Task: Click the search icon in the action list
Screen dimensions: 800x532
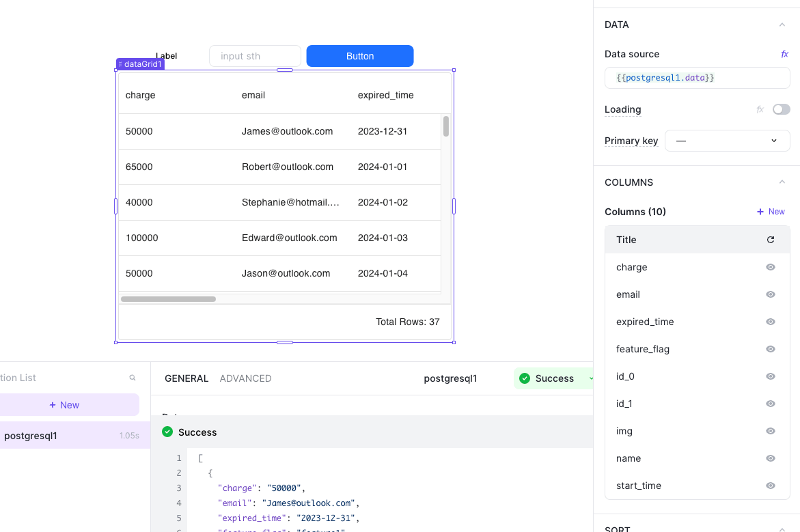Action: point(133,378)
